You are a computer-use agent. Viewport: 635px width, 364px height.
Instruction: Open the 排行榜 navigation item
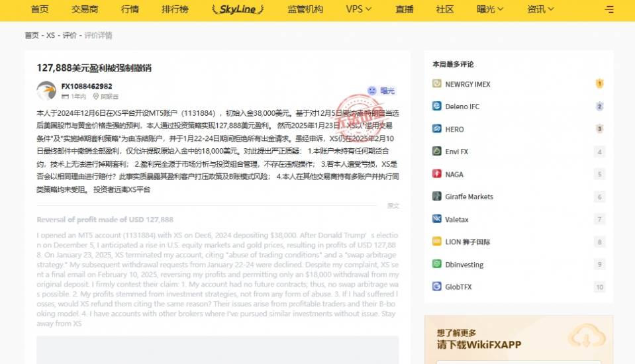[x=175, y=9]
